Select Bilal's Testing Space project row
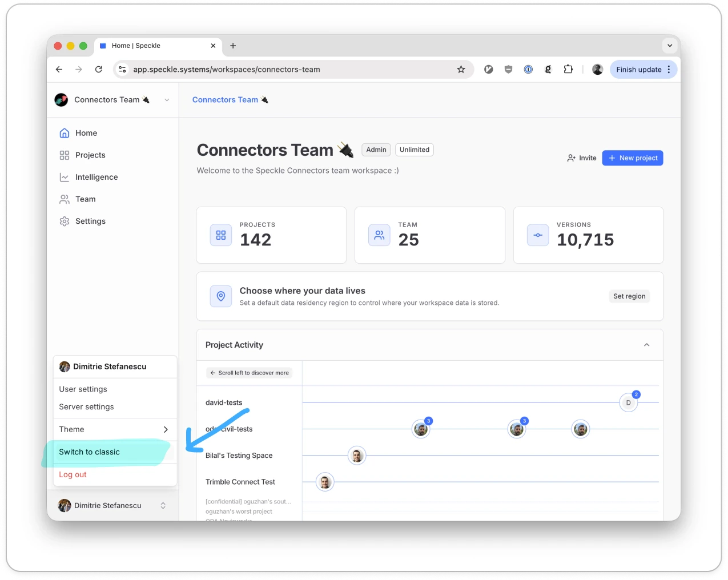Screen dimensions: 728x580 239,456
